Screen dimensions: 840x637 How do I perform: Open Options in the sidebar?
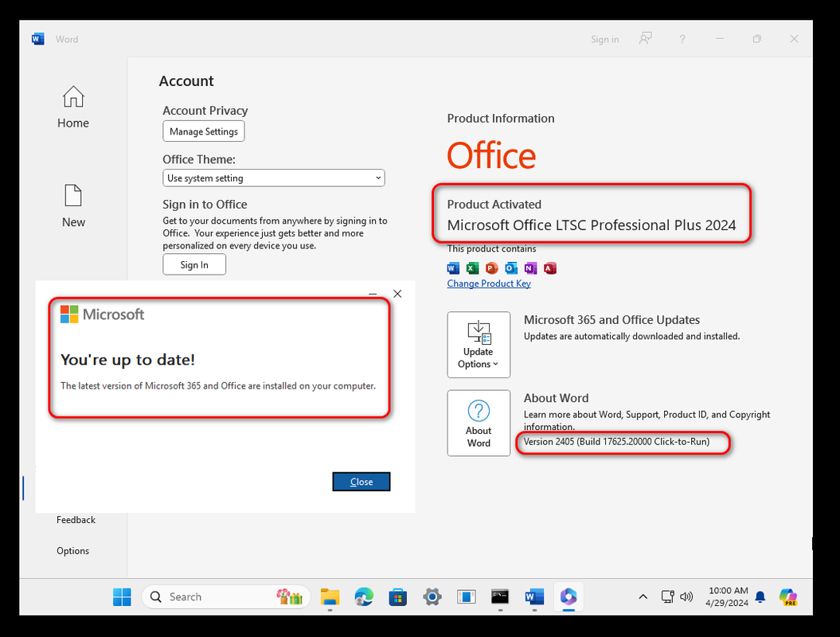(x=73, y=551)
